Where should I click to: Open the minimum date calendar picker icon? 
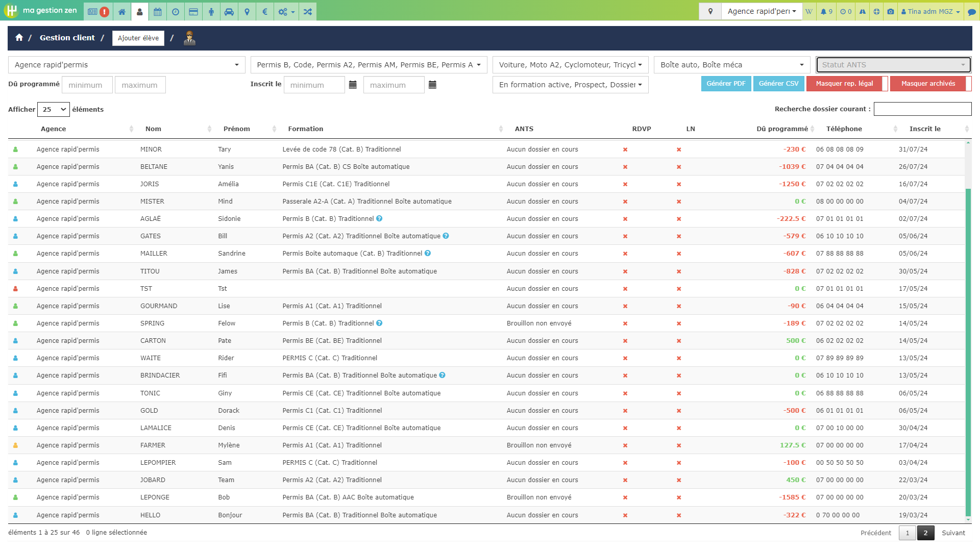pyautogui.click(x=353, y=85)
